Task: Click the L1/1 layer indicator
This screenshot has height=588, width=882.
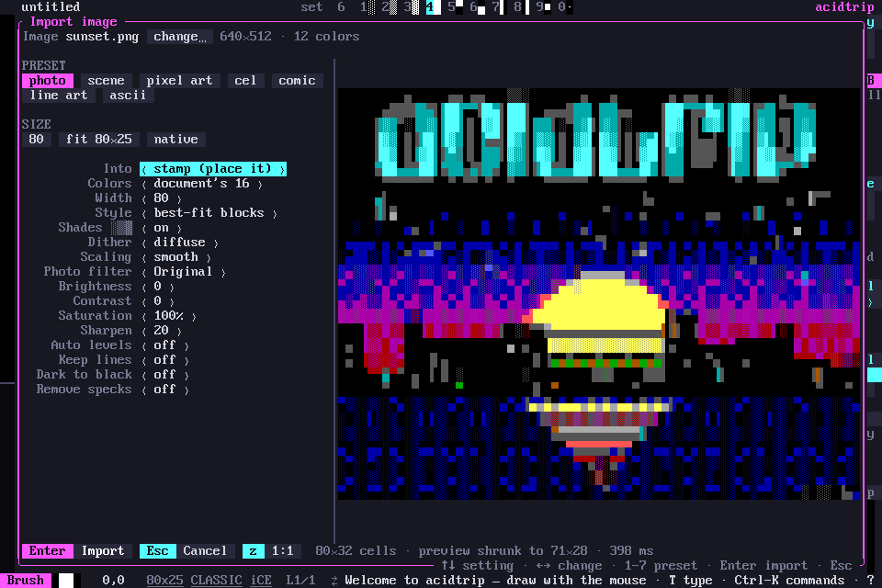Action: 301,580
